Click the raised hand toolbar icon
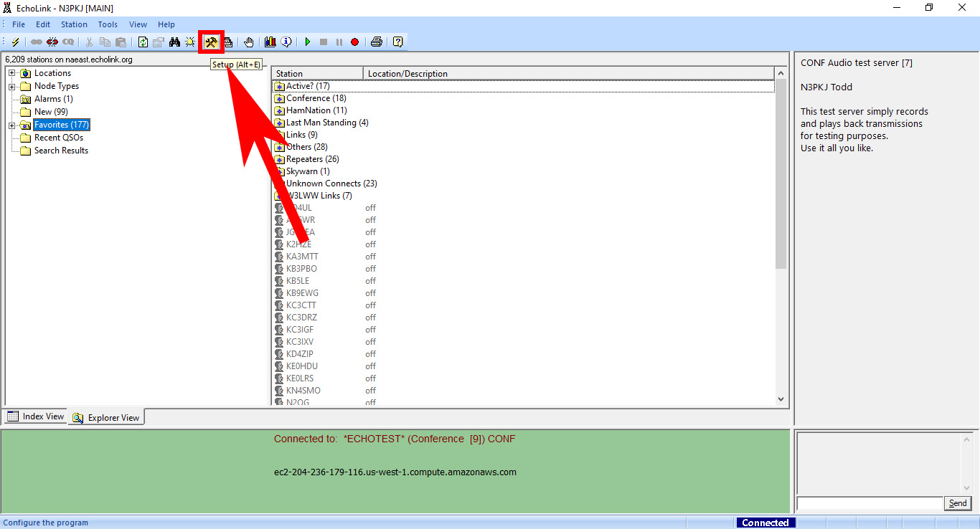 click(x=249, y=42)
